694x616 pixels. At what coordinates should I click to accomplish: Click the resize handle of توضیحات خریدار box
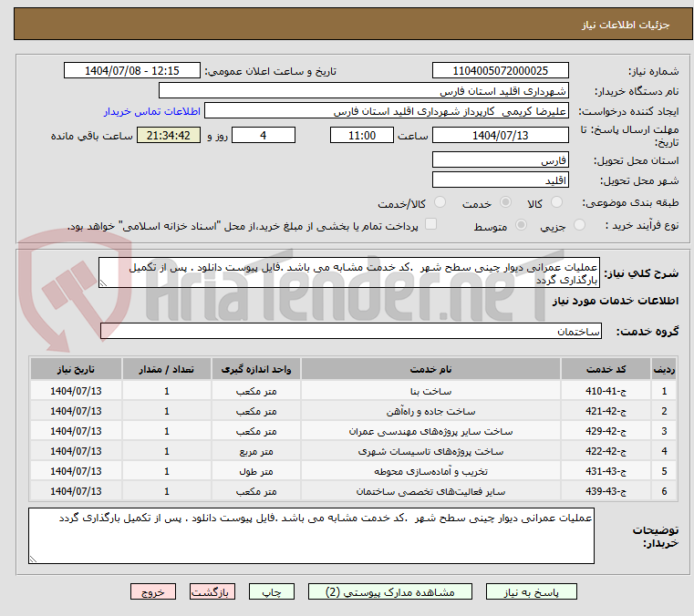33,559
